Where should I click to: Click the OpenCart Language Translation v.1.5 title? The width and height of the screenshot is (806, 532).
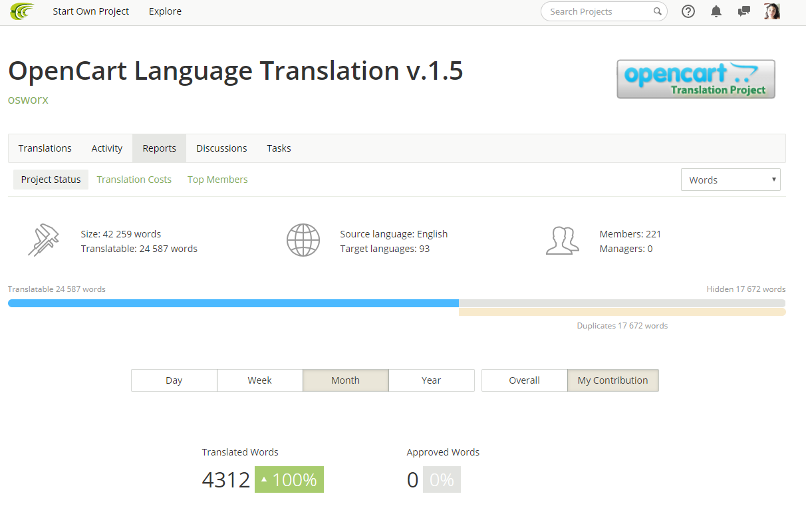[235, 70]
